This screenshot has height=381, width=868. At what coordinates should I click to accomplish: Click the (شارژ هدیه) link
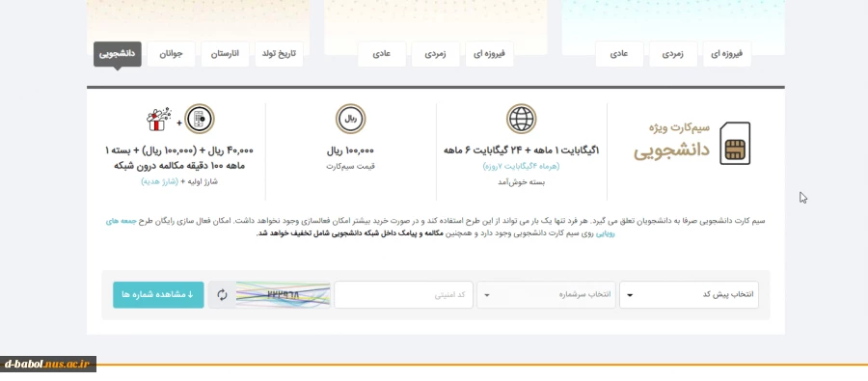click(x=159, y=181)
